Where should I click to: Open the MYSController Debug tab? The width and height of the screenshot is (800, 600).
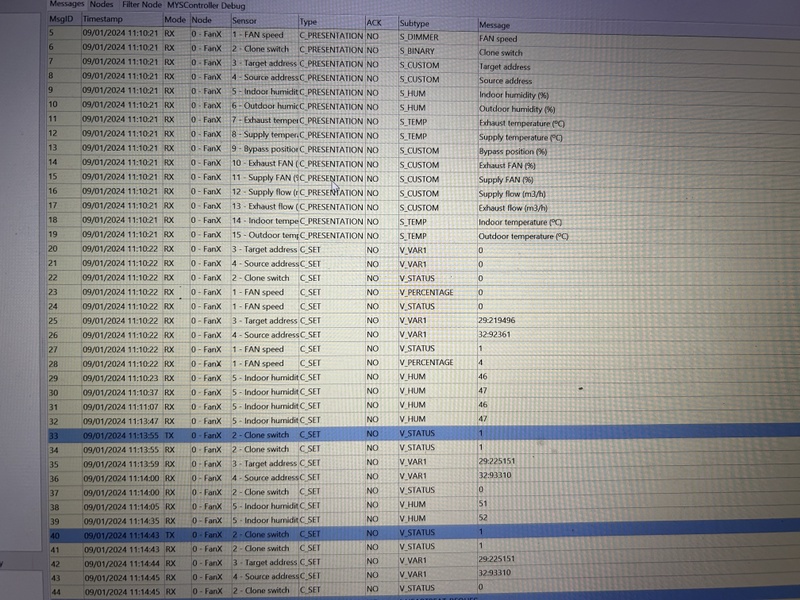pyautogui.click(x=206, y=6)
